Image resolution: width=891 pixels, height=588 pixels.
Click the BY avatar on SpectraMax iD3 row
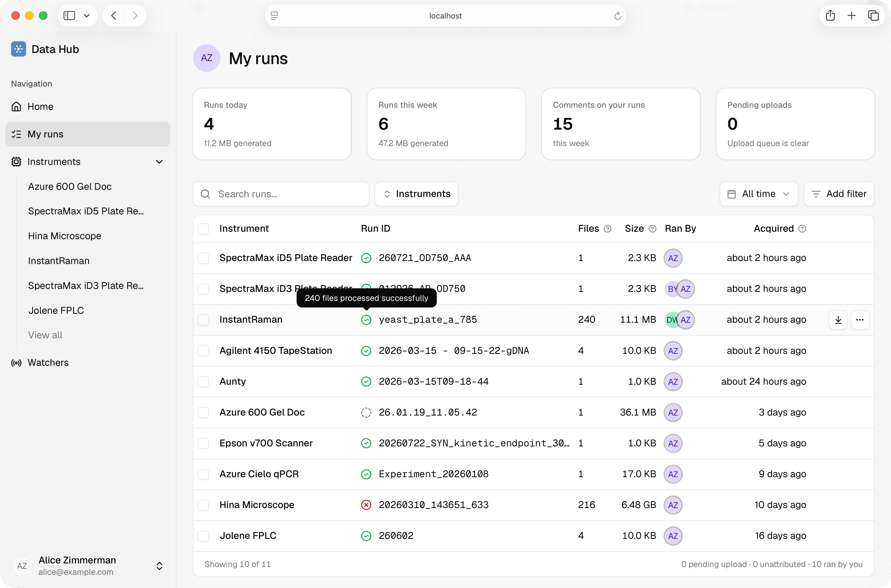(x=671, y=289)
